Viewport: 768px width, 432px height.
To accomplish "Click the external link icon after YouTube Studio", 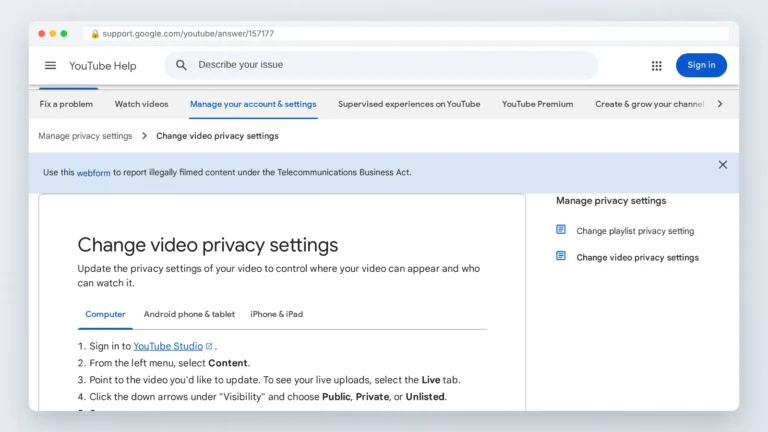I will pyautogui.click(x=209, y=346).
